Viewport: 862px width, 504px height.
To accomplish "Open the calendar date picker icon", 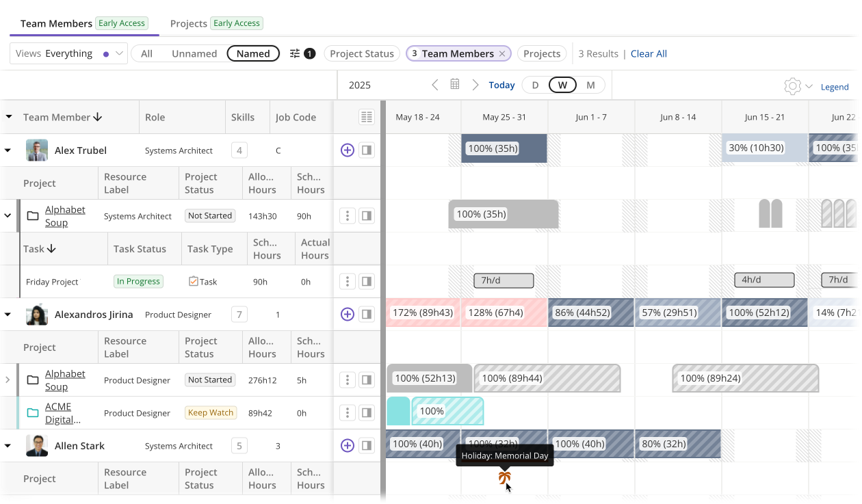I will click(455, 85).
